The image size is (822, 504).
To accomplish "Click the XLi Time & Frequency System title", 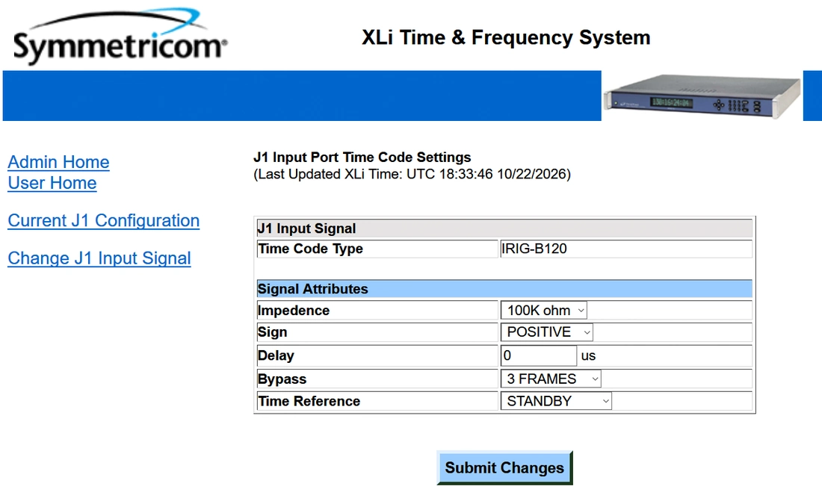I will (506, 38).
